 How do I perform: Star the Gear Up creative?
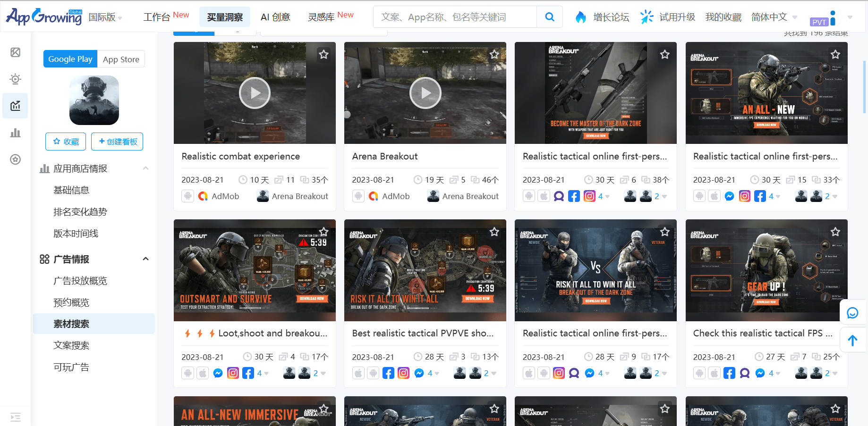click(x=835, y=232)
